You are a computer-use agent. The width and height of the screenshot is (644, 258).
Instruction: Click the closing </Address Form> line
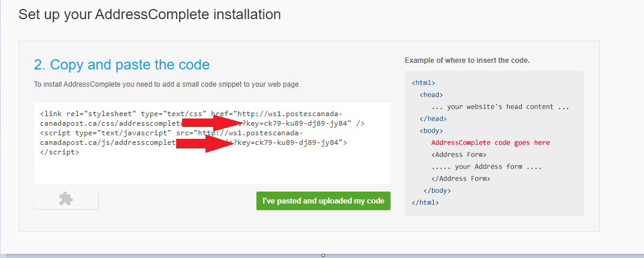click(461, 178)
